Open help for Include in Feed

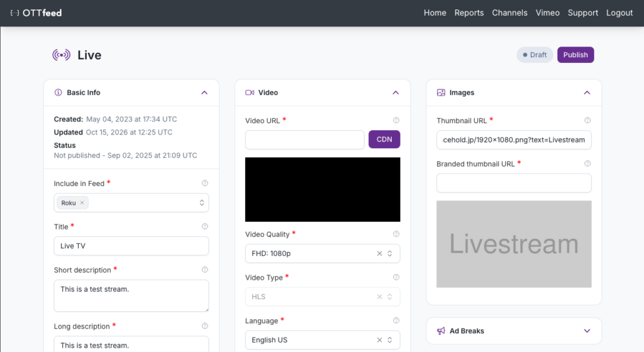click(x=205, y=183)
